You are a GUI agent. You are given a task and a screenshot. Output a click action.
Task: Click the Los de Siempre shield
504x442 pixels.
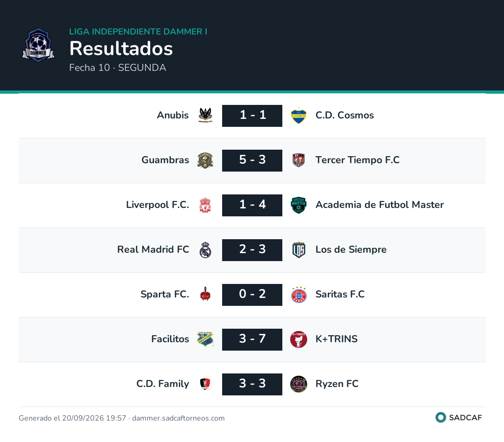299,250
